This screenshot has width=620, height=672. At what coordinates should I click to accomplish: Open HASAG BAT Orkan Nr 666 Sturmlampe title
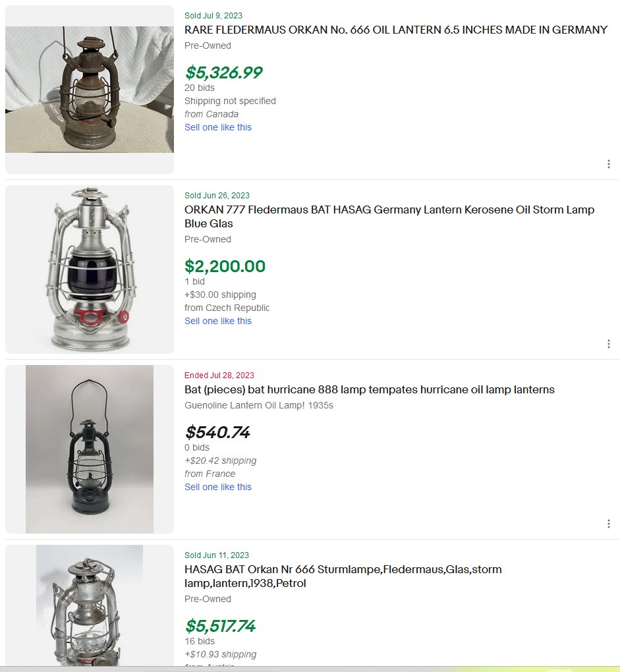(343, 569)
